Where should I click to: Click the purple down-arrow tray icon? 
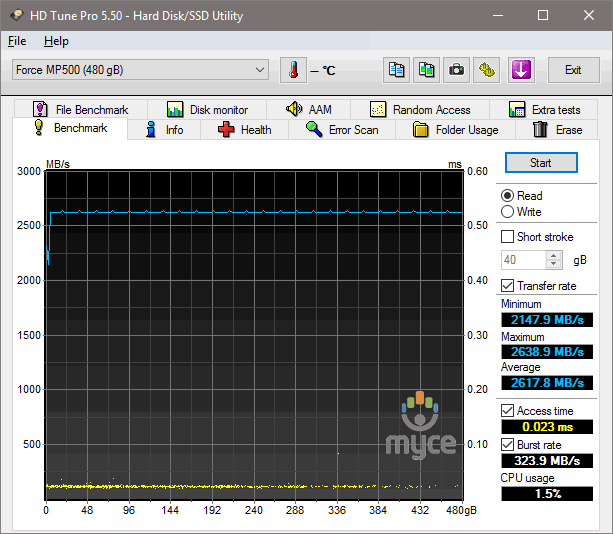[x=521, y=70]
